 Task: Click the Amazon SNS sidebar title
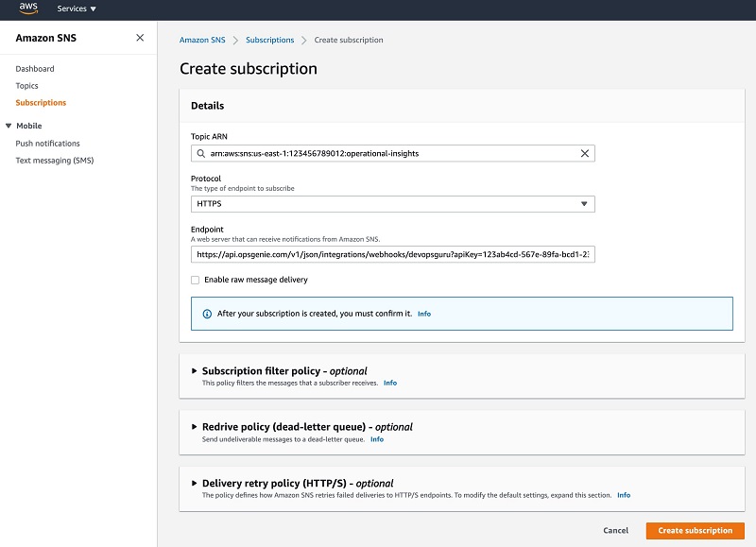45,38
